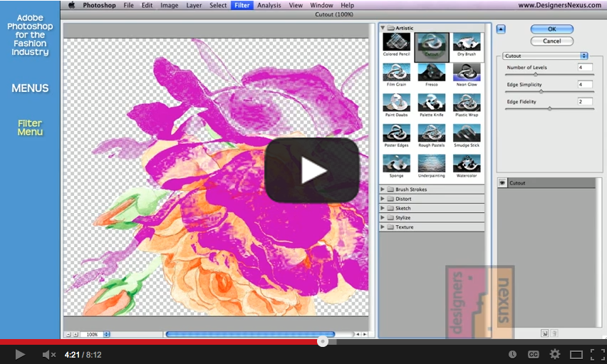Play the video with center button
Viewport: 607px width, 364px height.
click(x=312, y=170)
